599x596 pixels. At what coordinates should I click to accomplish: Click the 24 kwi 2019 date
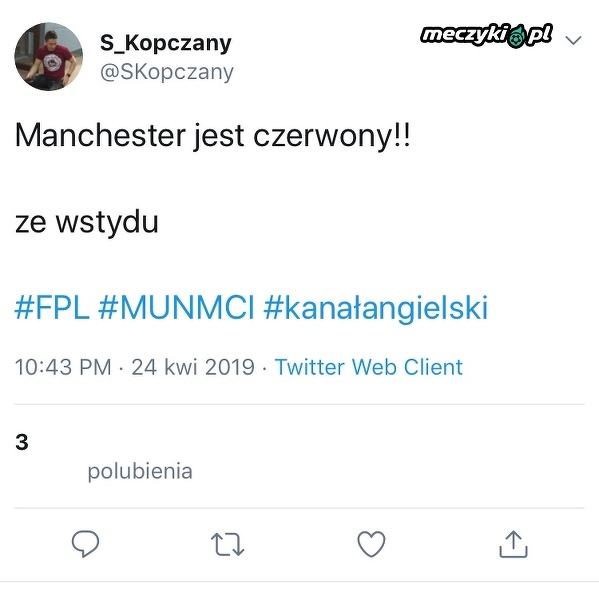[193, 367]
